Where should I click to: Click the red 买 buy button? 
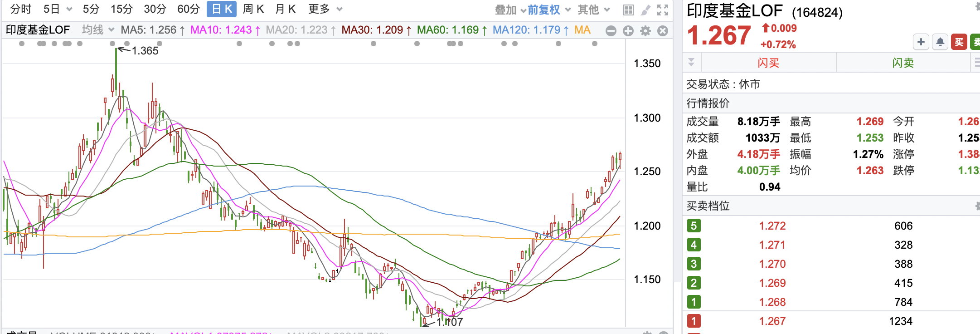pos(959,42)
